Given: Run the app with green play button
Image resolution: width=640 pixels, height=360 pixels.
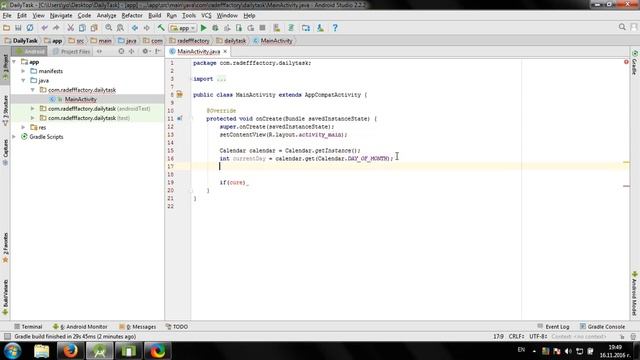Looking at the screenshot, I should pyautogui.click(x=204, y=28).
